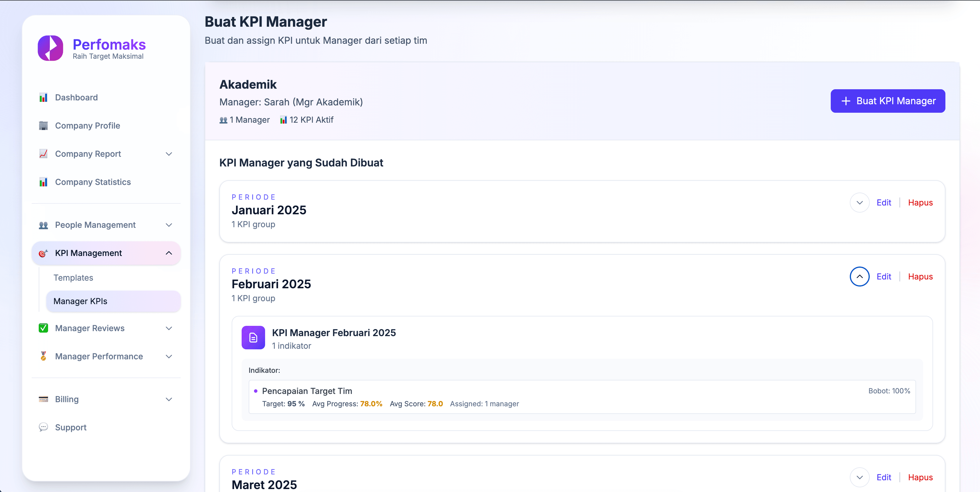Open the Templates submenu item
This screenshot has width=980, height=492.
tap(73, 278)
